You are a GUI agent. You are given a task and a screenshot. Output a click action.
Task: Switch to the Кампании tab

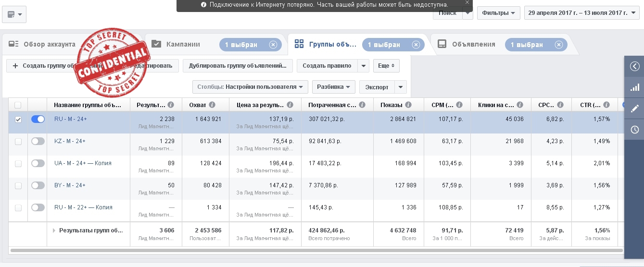point(183,45)
